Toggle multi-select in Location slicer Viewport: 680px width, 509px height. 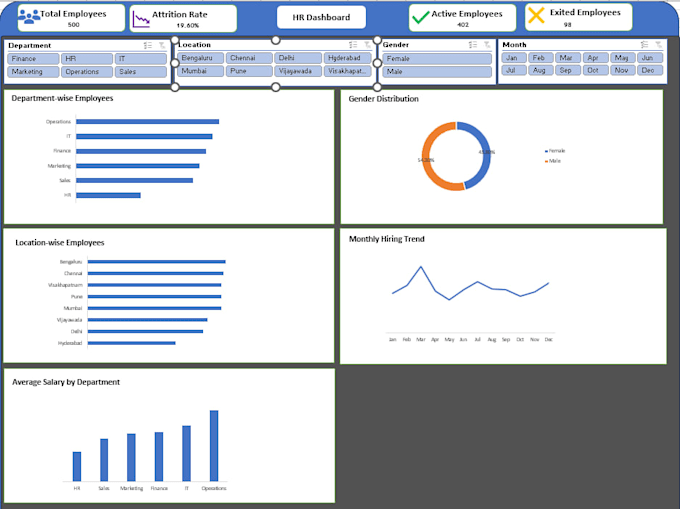[353, 45]
